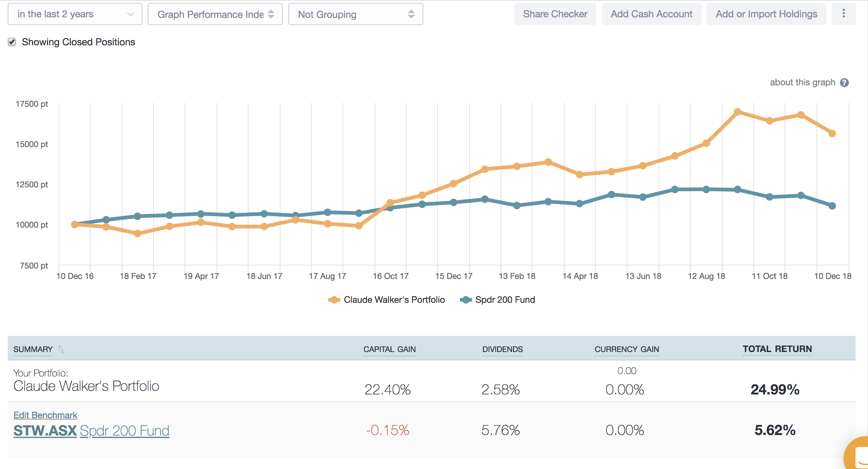The image size is (868, 469).
Task: Click the portfolio's final 10 Dec 18 data point
Action: [832, 133]
